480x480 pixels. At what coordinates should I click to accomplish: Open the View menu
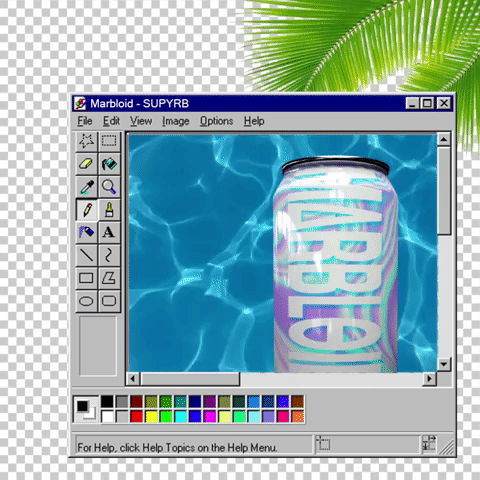point(141,121)
